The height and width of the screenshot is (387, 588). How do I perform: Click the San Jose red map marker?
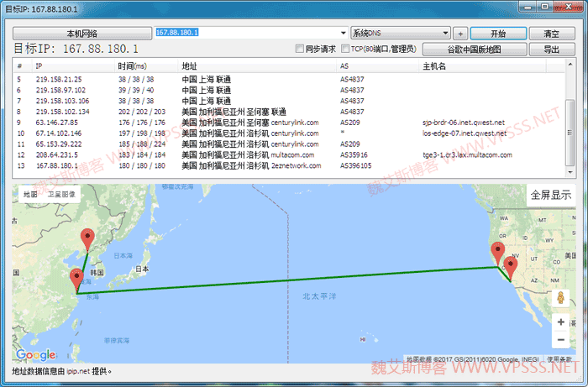[x=497, y=253]
